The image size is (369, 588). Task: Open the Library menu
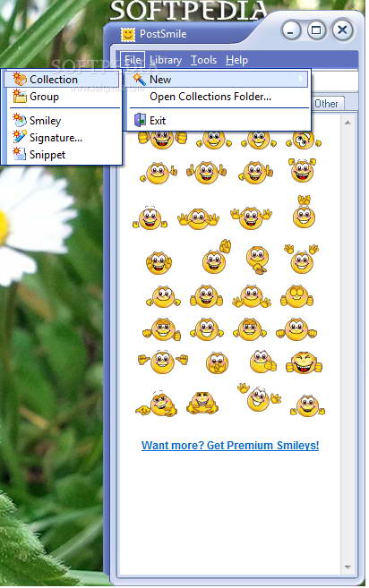pyautogui.click(x=166, y=60)
